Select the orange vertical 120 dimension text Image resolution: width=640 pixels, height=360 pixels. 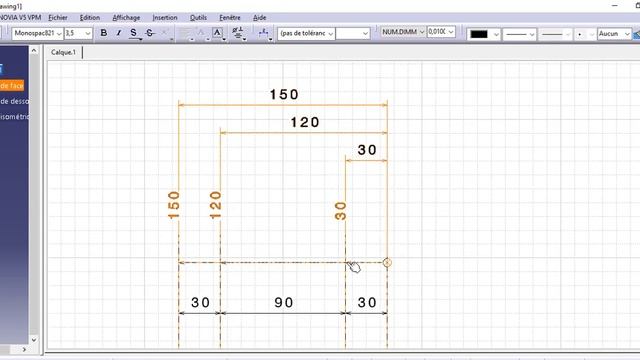click(x=215, y=205)
